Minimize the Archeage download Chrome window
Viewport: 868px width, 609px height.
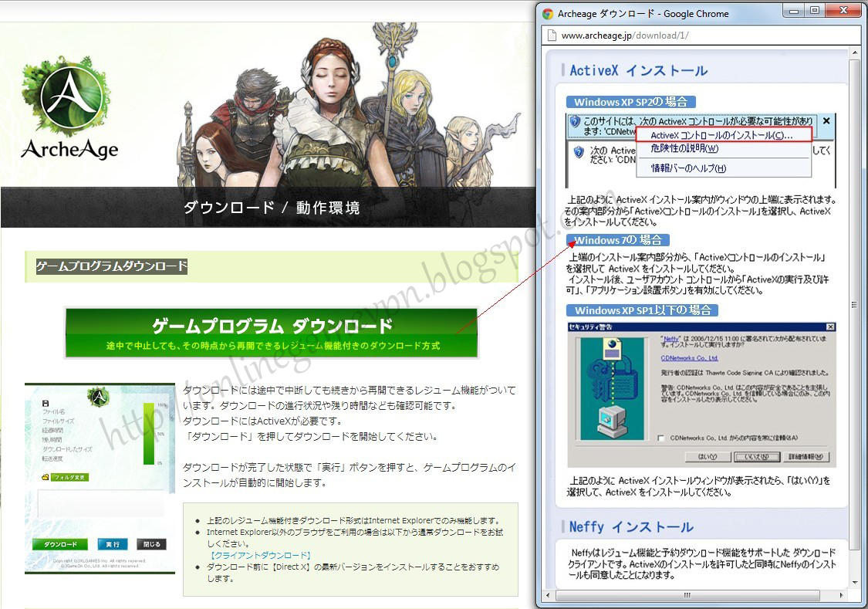[795, 11]
